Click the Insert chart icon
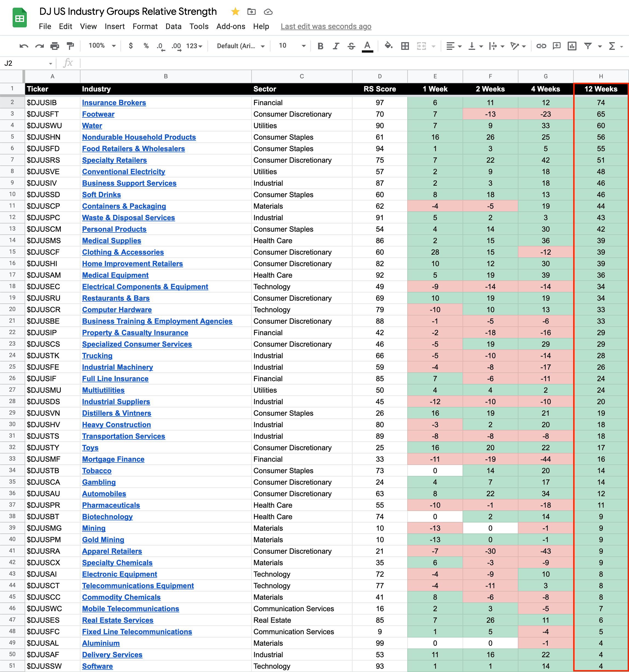The width and height of the screenshot is (629, 672). (x=572, y=46)
